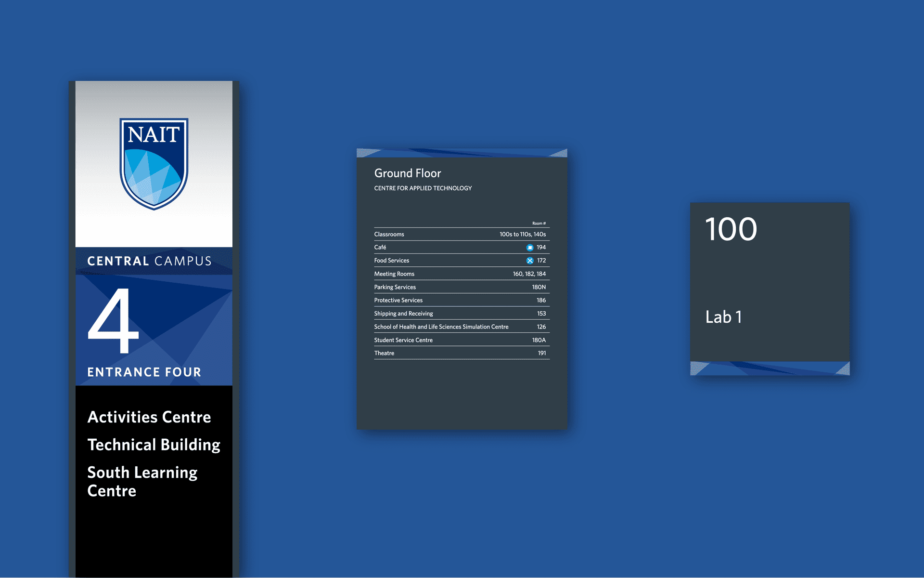Click the Lab 1 label
Screen dimensions: 924x578
723,317
